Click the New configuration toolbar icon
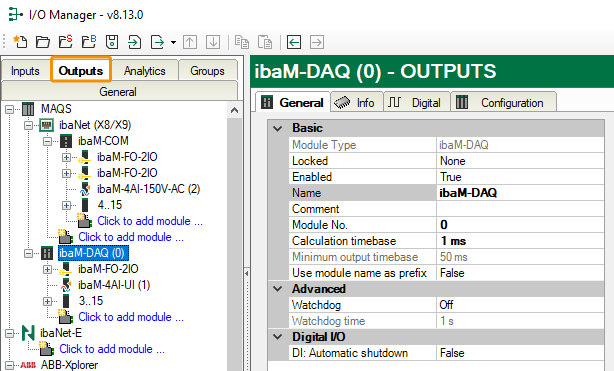This screenshot has height=371, width=614. pyautogui.click(x=20, y=42)
